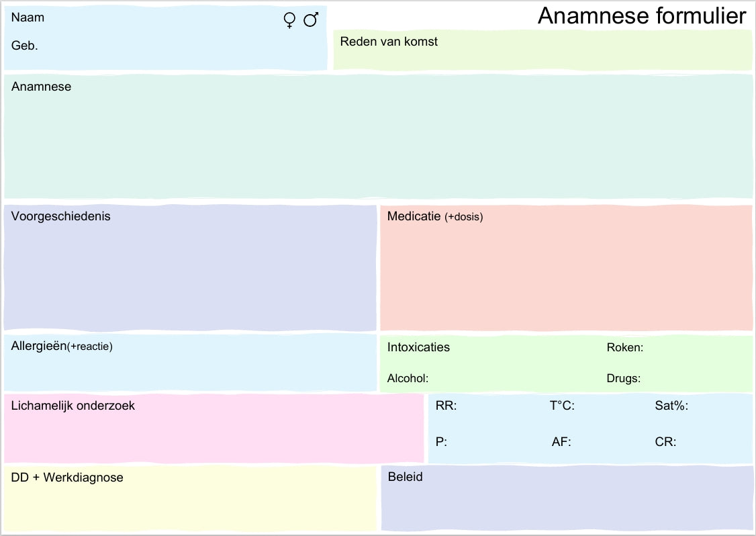
Task: Click the Lichamelijk onderzoek label
Action: click(73, 406)
